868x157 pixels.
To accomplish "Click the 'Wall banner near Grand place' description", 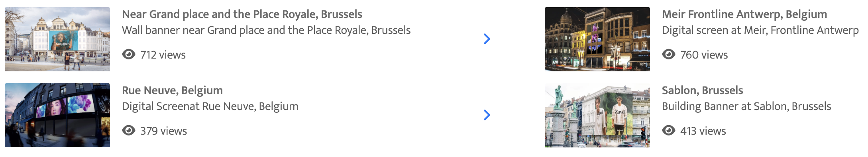I will point(266,30).
